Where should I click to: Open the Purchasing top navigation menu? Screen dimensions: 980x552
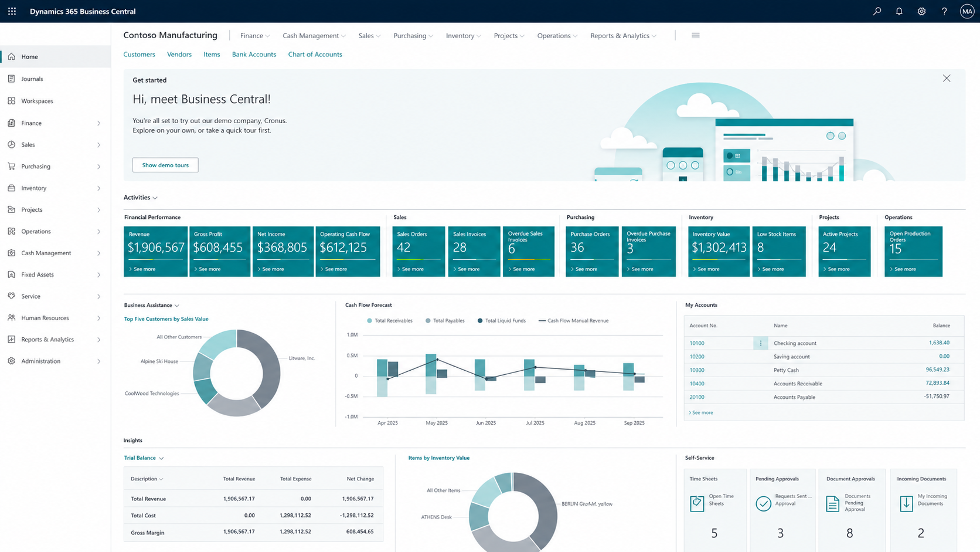click(x=413, y=36)
